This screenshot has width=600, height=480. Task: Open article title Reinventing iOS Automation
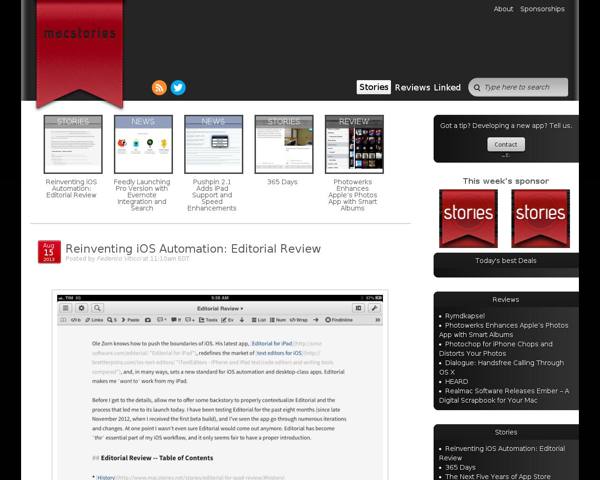(193, 248)
